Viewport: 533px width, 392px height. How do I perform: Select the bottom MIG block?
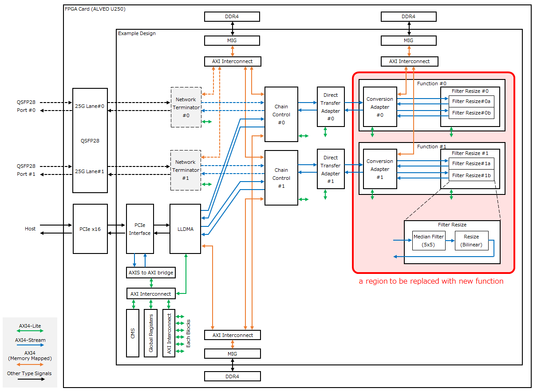pyautogui.click(x=232, y=354)
